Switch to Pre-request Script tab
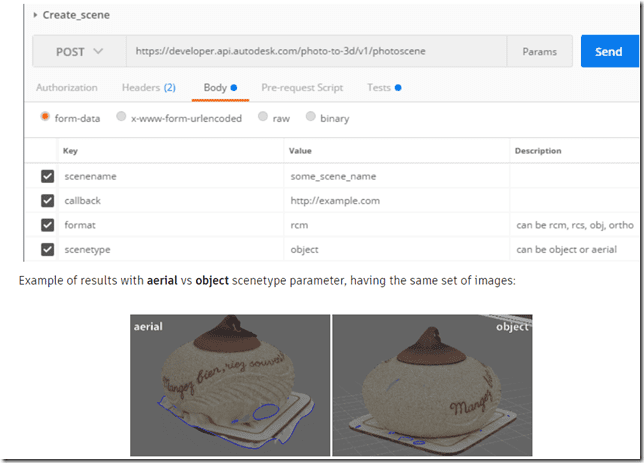Image resolution: width=644 pixels, height=463 pixels. [x=302, y=88]
